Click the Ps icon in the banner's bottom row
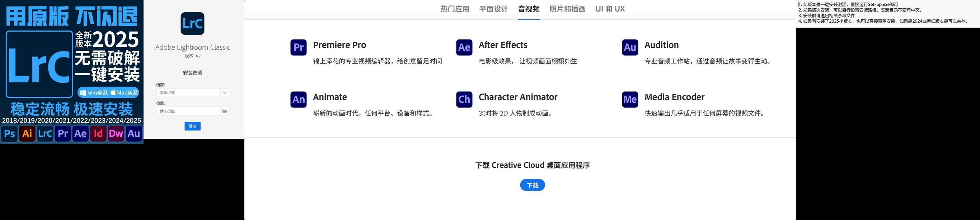The width and height of the screenshot is (980, 220). [9, 133]
